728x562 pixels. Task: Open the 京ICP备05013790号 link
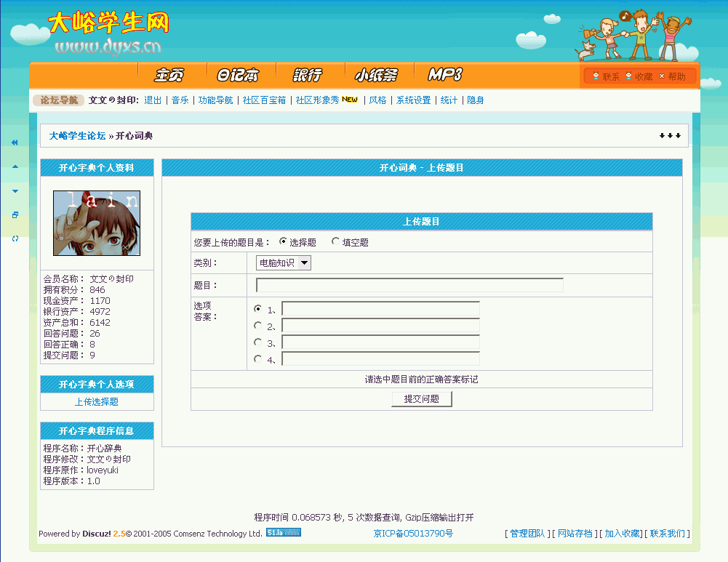(413, 534)
